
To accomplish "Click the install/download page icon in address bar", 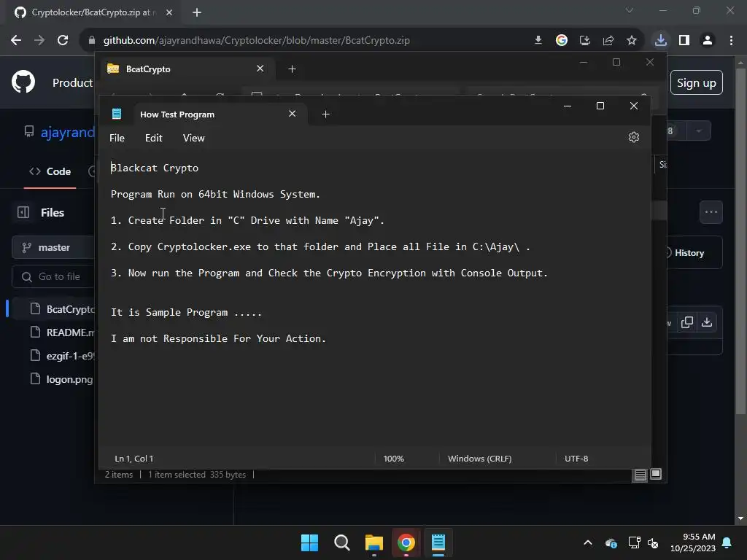I will [538, 41].
